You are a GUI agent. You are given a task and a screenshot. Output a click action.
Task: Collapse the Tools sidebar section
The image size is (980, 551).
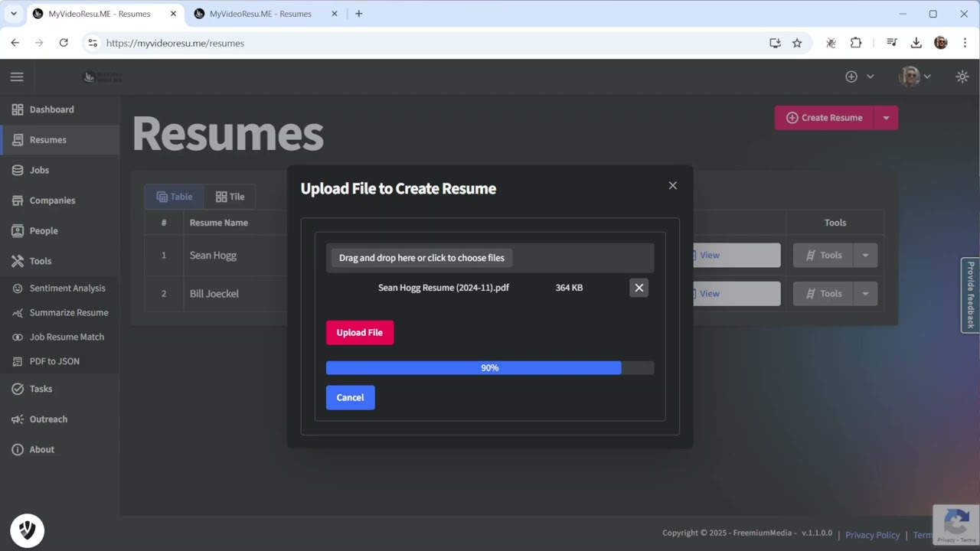click(x=60, y=261)
